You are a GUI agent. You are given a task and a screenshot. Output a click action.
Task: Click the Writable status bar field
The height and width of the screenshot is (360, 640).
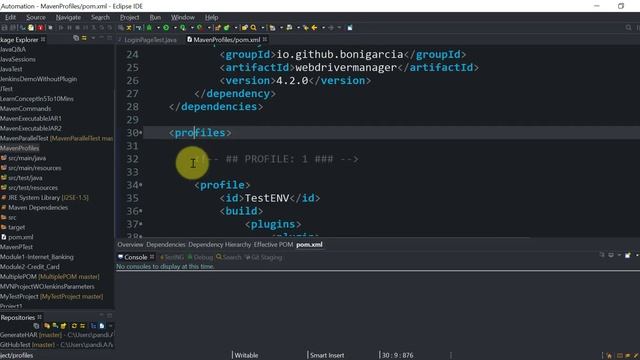tap(246, 356)
